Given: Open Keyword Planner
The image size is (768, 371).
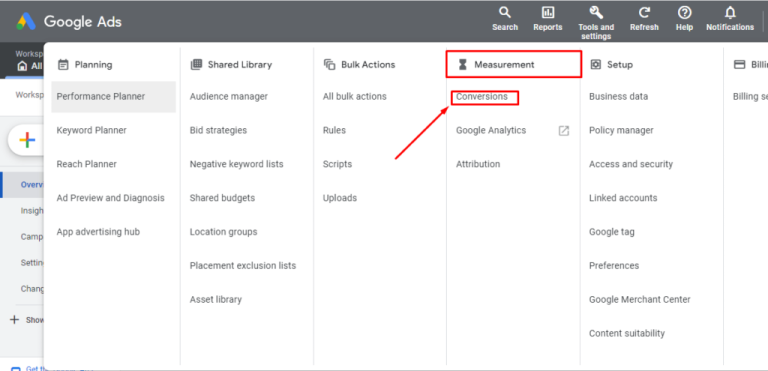Looking at the screenshot, I should pos(92,130).
